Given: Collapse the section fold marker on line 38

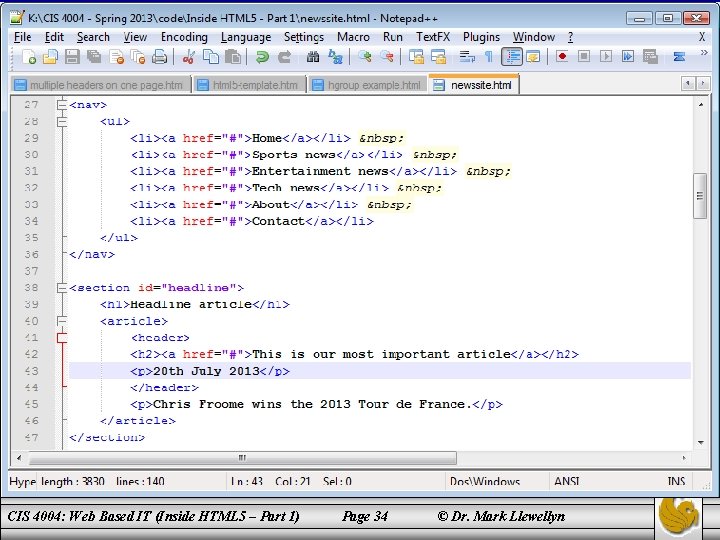Looking at the screenshot, I should [62, 288].
